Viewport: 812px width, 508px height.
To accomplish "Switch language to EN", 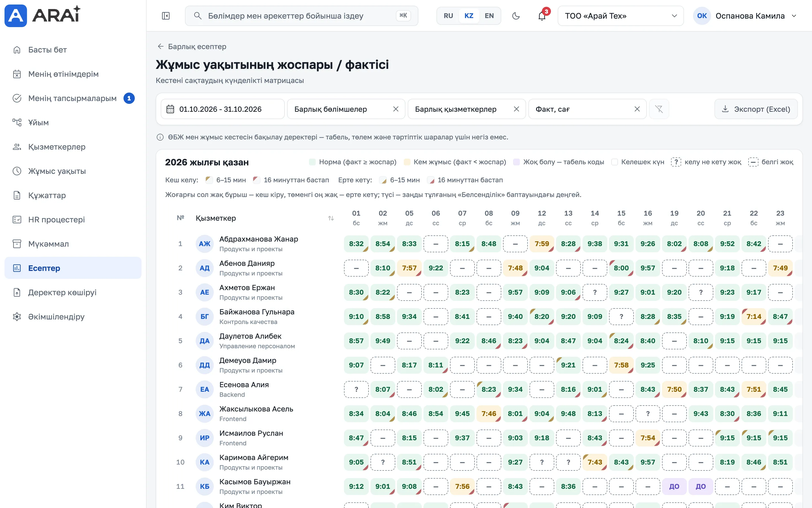I will tap(489, 16).
